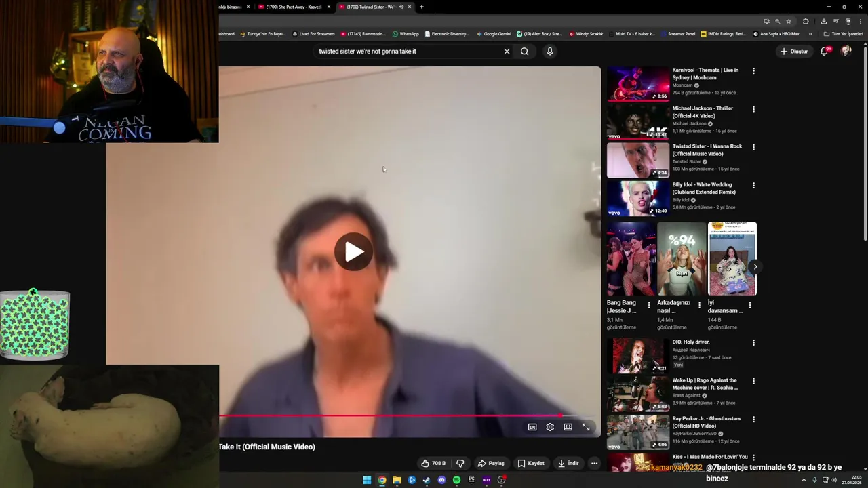
Task: Click the İndir download button
Action: (x=568, y=464)
